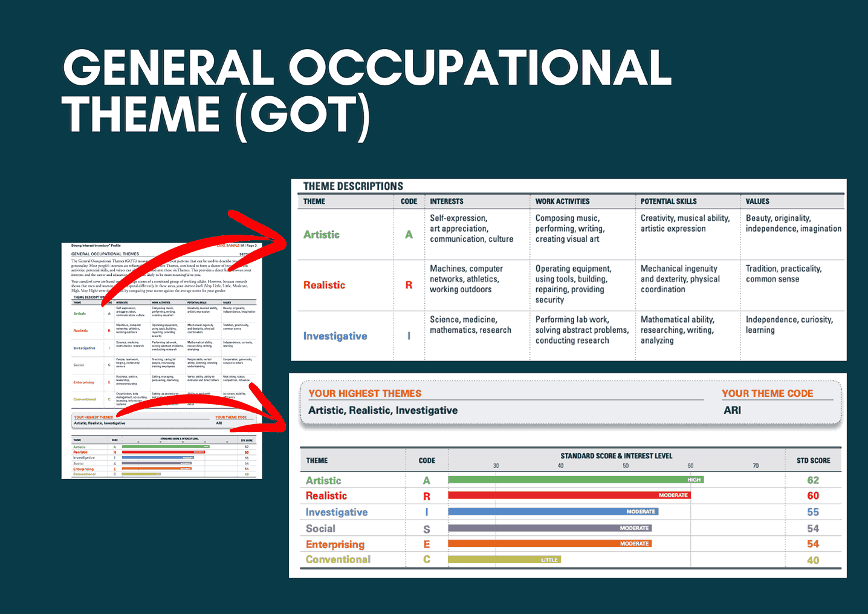Image resolution: width=868 pixels, height=614 pixels.
Task: Select the Conventional standard score 40
Action: click(813, 560)
